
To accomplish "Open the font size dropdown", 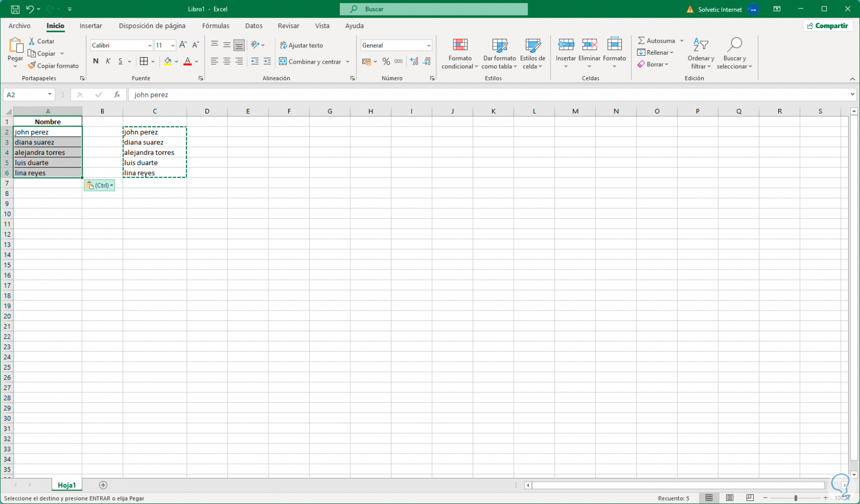I will tap(173, 45).
